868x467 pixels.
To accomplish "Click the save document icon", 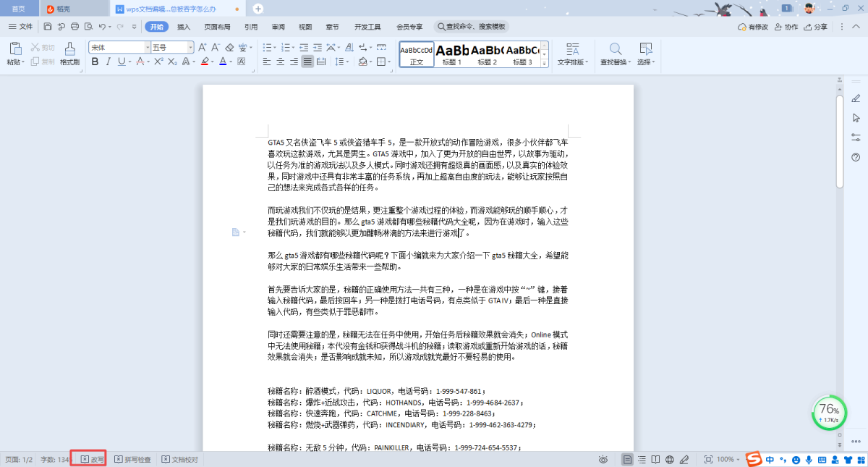I will click(x=48, y=27).
